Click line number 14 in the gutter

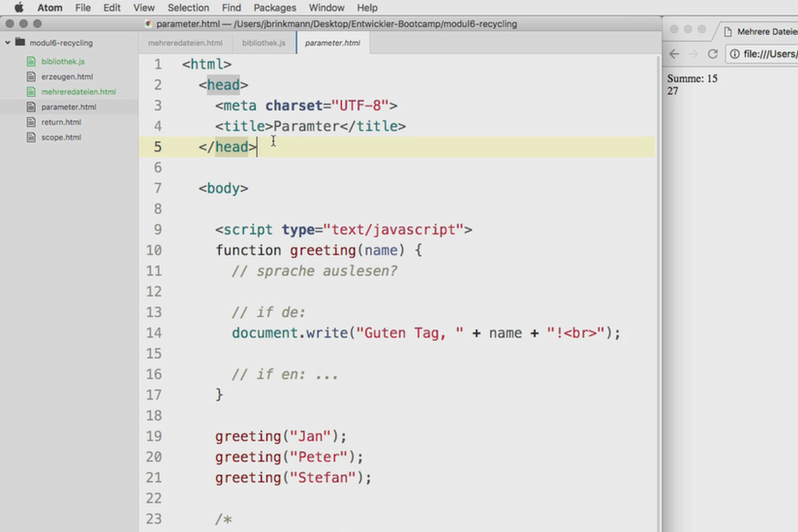point(154,332)
